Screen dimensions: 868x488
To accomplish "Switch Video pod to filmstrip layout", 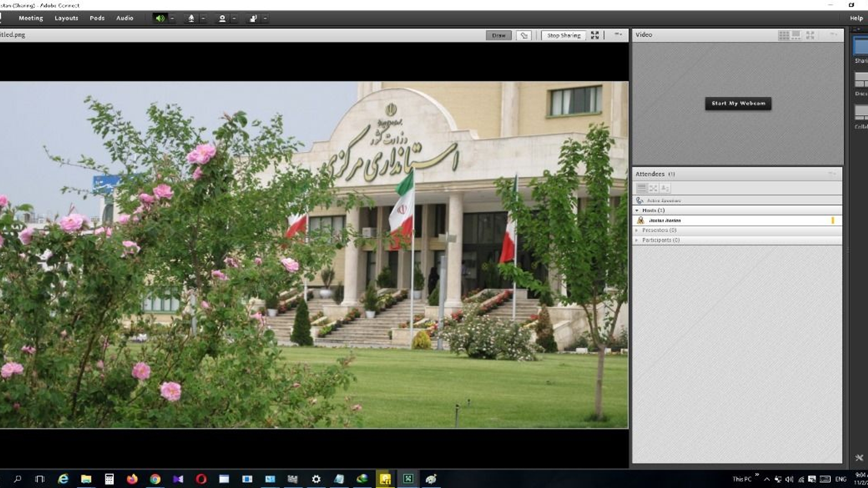I will click(x=796, y=35).
